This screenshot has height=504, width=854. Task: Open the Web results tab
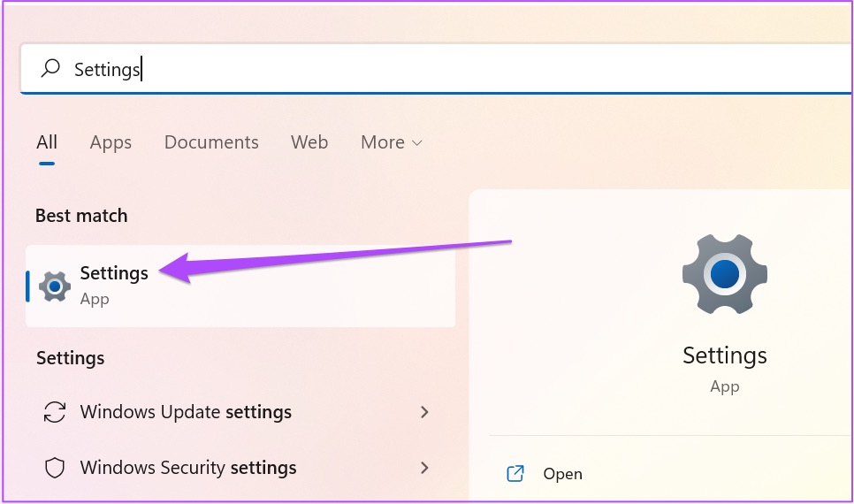pos(309,142)
